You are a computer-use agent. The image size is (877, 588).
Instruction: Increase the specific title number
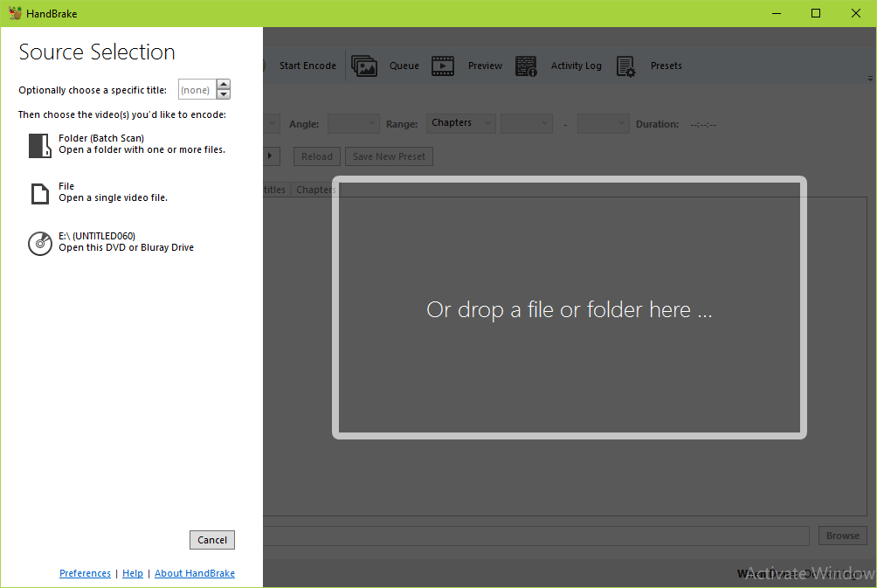point(223,85)
